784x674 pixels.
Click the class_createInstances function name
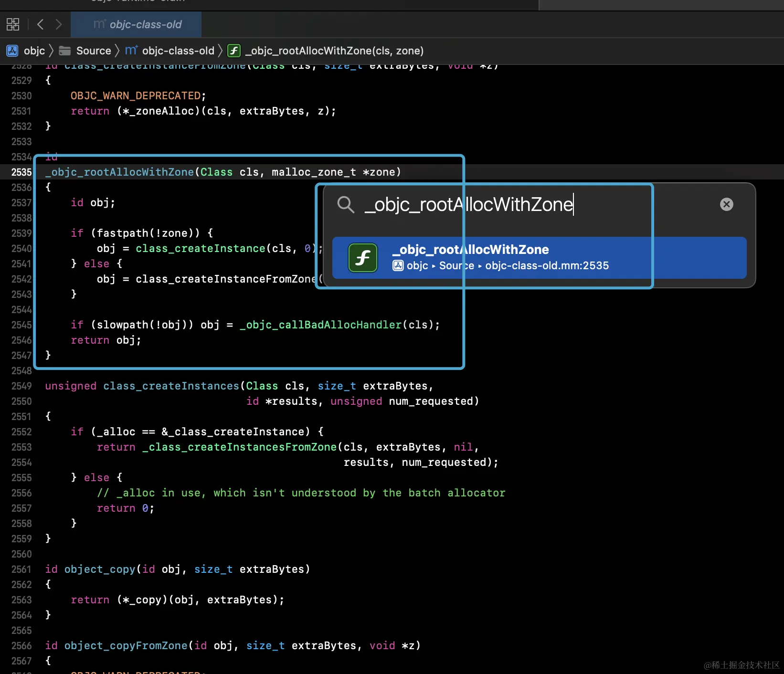171,386
